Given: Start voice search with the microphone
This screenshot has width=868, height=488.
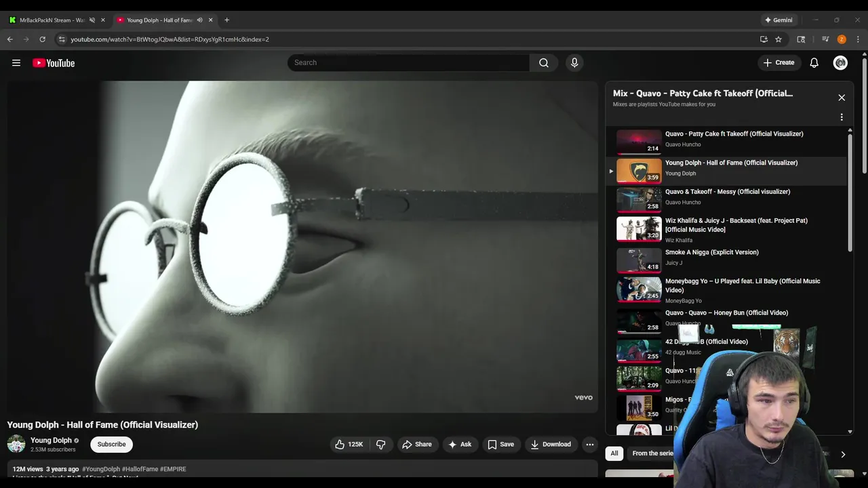Looking at the screenshot, I should [x=574, y=62].
